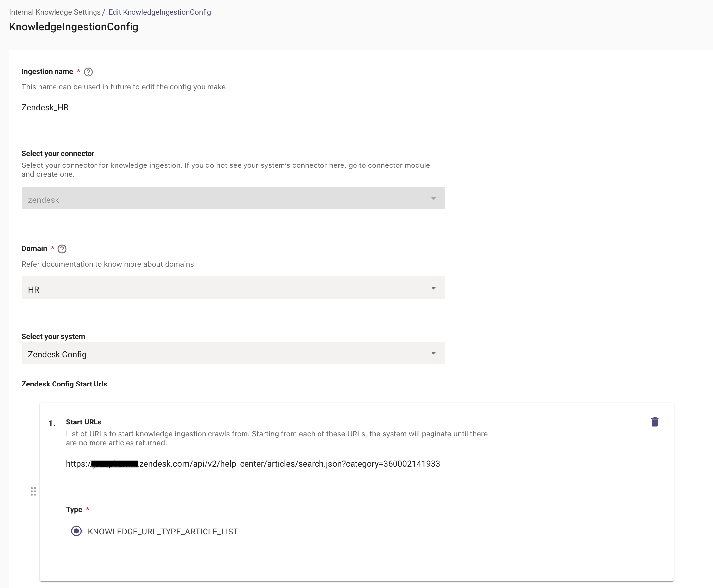
Task: Go to Internal Knowledge Settings breadcrumb
Action: [55, 12]
